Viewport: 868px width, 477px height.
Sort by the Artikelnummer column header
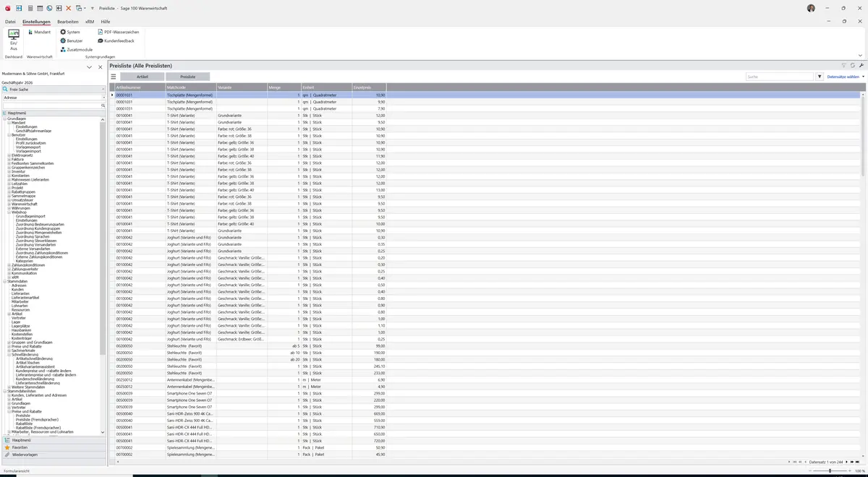[140, 87]
